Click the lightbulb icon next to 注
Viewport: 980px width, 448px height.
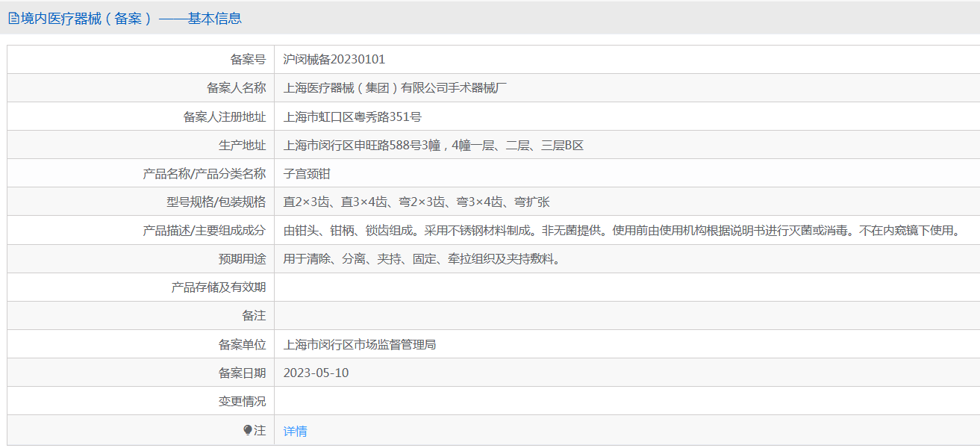248,430
